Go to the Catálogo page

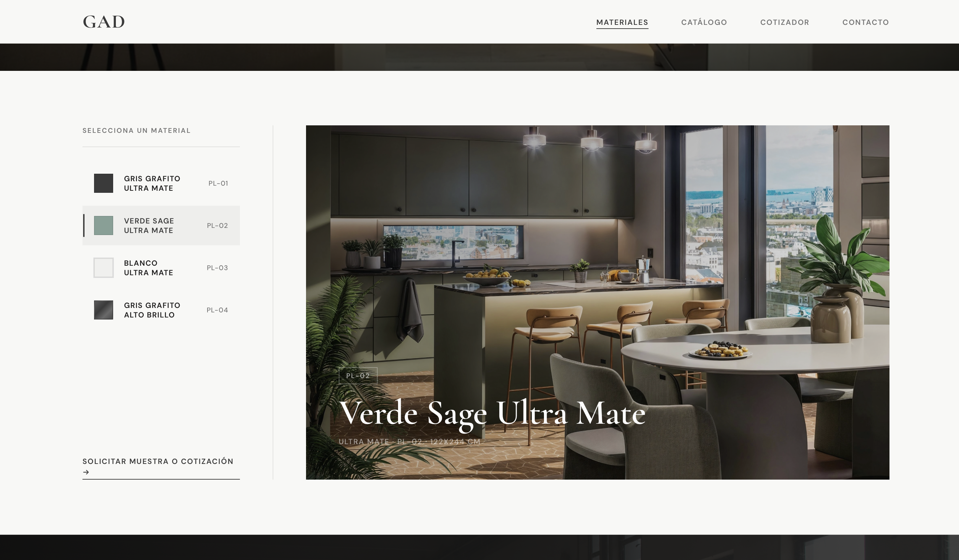pos(704,22)
